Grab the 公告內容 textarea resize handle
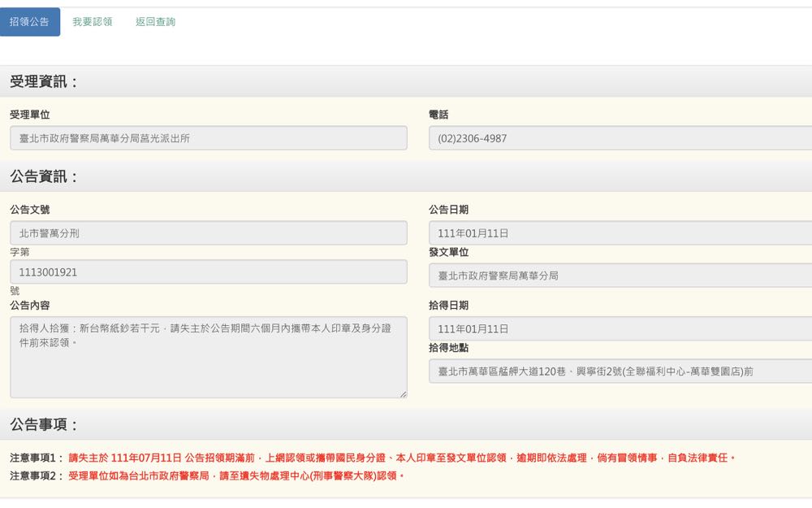The height and width of the screenshot is (508, 812). pos(403,394)
